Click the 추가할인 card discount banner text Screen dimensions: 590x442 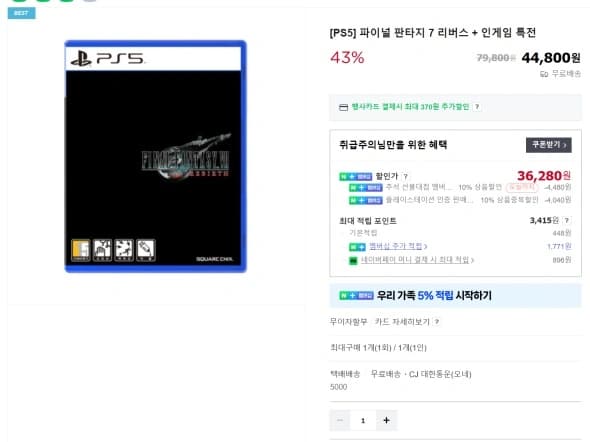point(410,107)
